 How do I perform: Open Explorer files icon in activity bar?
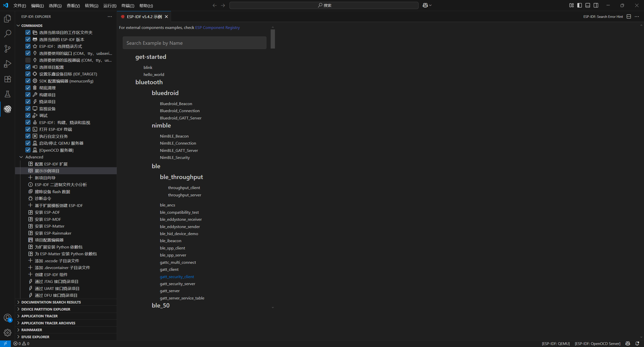point(8,19)
